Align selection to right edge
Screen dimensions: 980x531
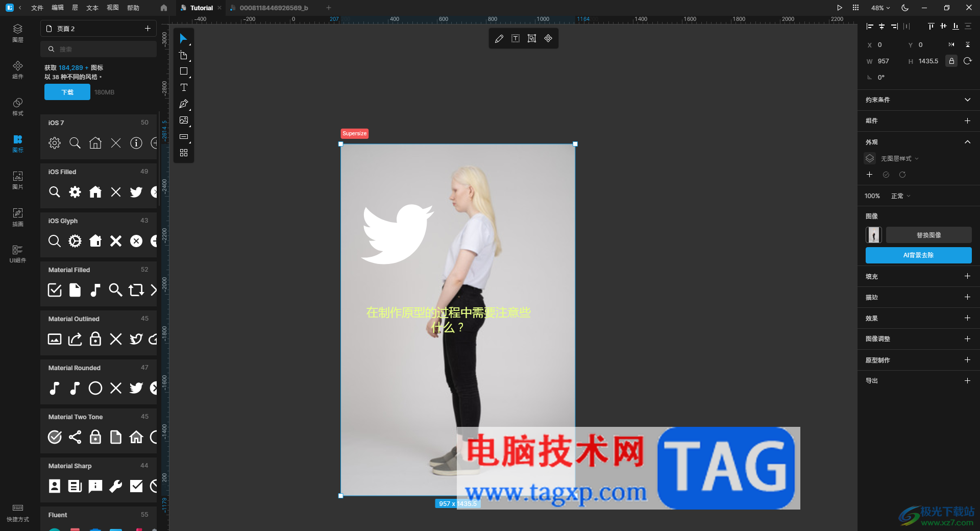(894, 26)
